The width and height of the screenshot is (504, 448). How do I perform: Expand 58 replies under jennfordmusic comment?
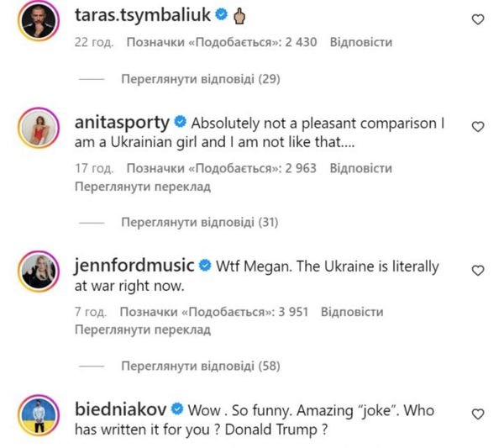(199, 367)
